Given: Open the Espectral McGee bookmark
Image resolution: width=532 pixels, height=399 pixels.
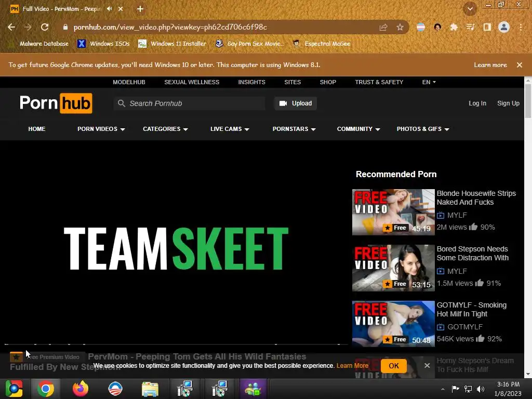Looking at the screenshot, I should click(322, 44).
